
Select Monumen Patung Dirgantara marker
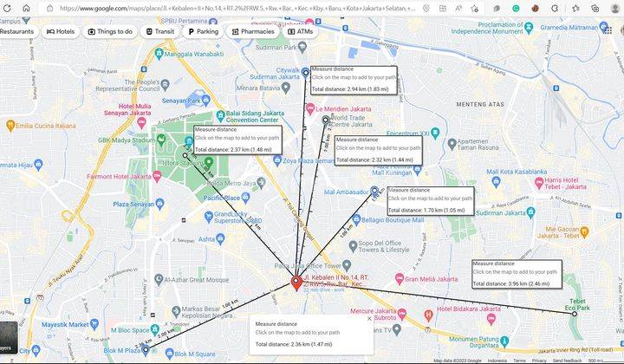point(504,341)
